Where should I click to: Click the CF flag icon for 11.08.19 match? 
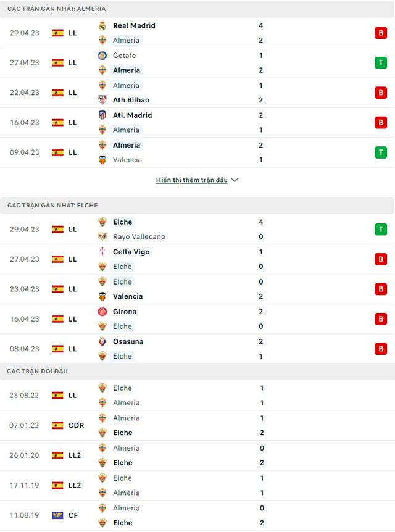point(57,515)
